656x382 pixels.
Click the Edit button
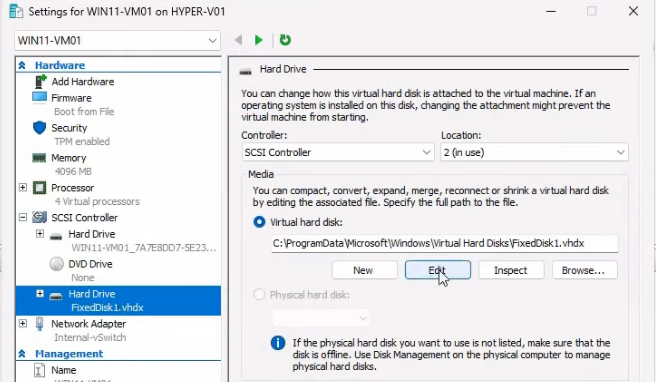pos(438,270)
